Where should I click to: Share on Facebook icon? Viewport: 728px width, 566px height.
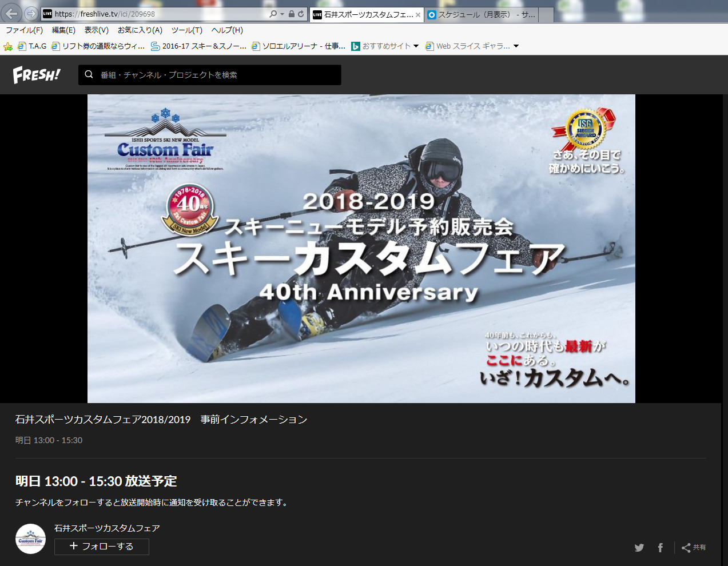661,548
